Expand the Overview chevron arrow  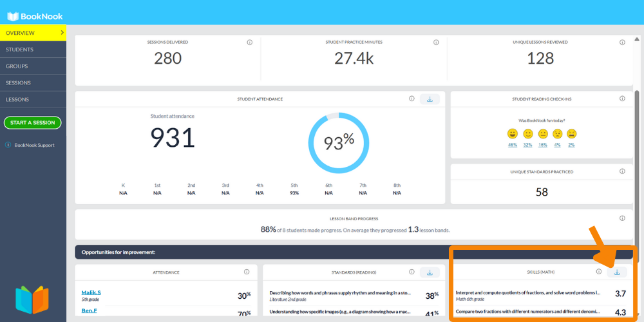(62, 32)
